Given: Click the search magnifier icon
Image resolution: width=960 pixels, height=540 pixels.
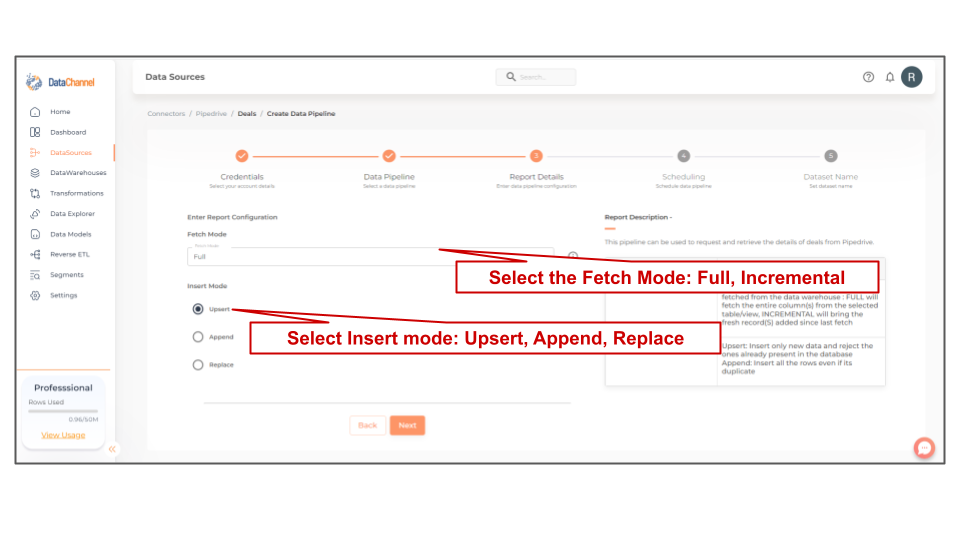Looking at the screenshot, I should click(x=511, y=77).
